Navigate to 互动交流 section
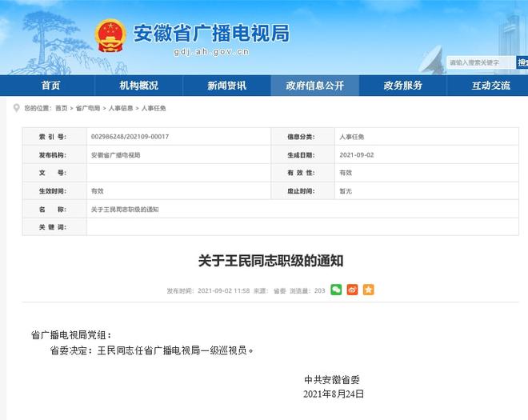 [x=490, y=86]
